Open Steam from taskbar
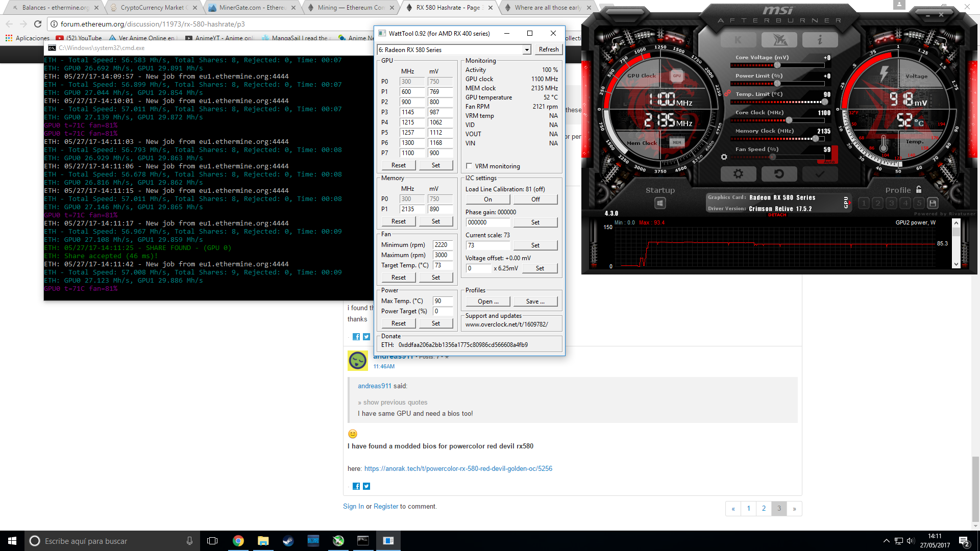Screen dimensions: 980x551 click(288, 541)
